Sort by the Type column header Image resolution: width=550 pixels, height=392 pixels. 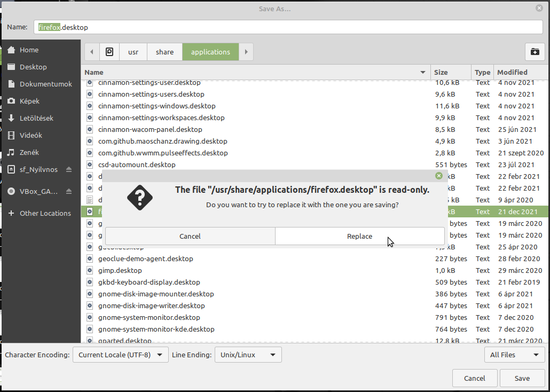click(482, 72)
